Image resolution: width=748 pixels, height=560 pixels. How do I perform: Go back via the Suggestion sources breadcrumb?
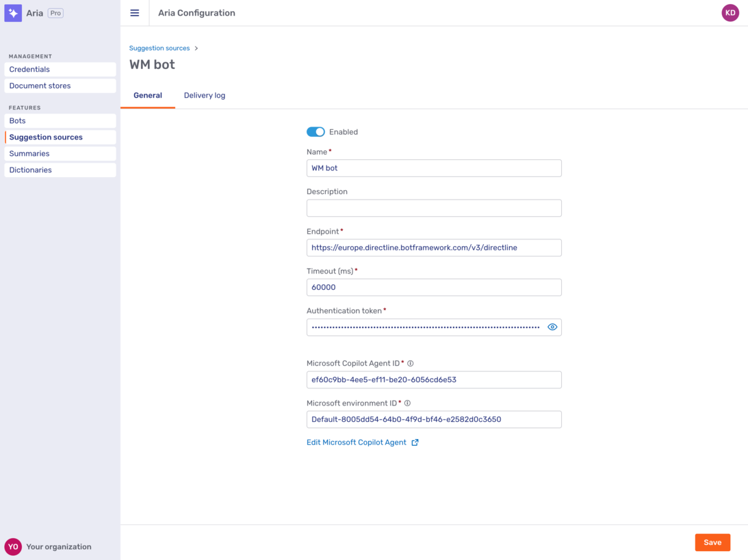pos(159,48)
